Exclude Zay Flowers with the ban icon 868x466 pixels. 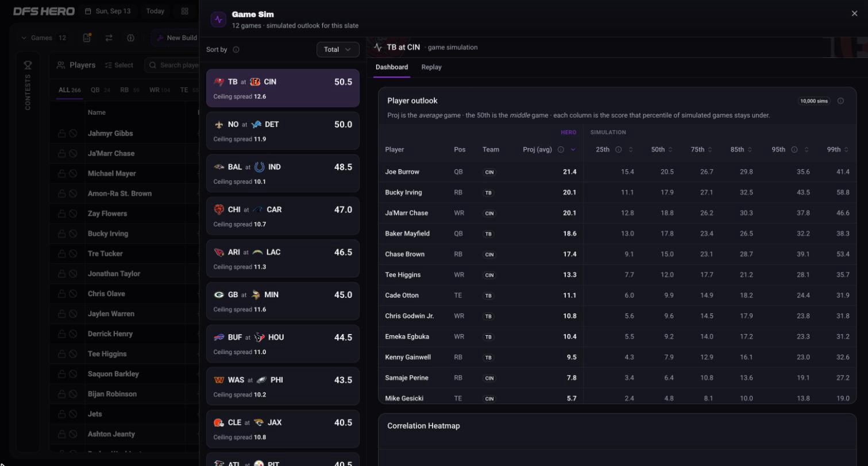pos(73,213)
